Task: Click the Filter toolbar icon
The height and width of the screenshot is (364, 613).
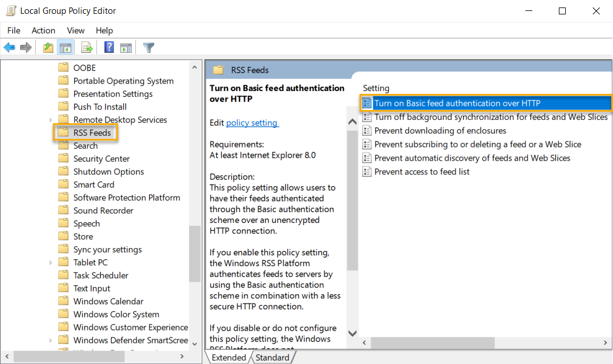Action: [148, 47]
